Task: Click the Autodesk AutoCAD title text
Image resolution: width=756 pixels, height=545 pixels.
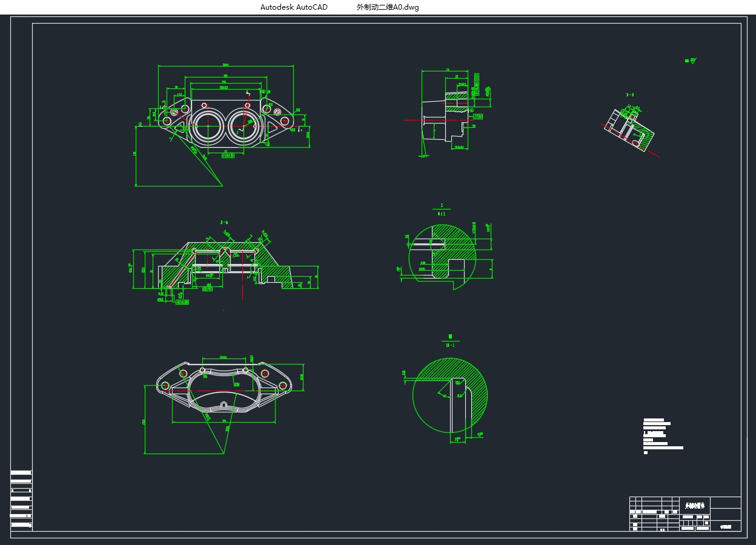Action: coord(294,7)
